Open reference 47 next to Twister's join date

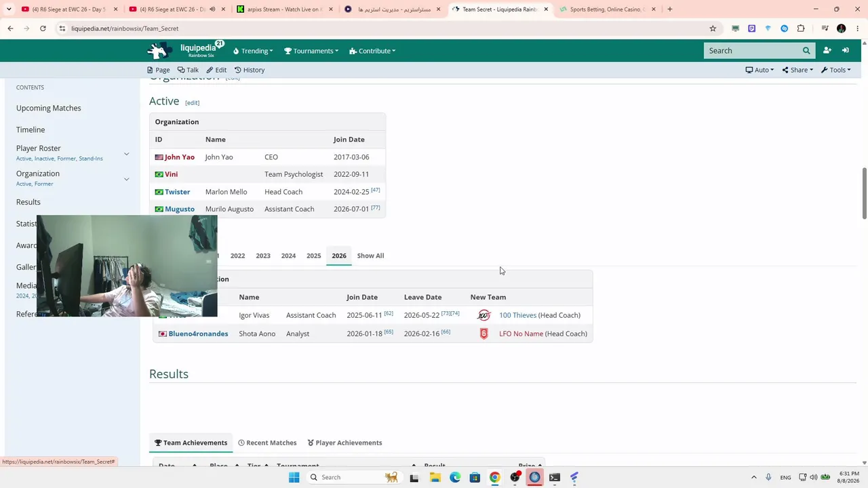pyautogui.click(x=376, y=190)
